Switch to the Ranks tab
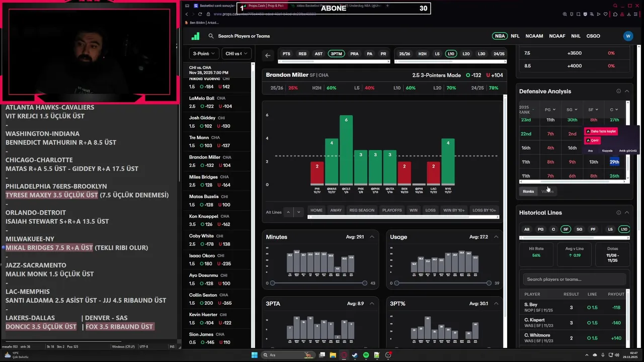 point(528,191)
